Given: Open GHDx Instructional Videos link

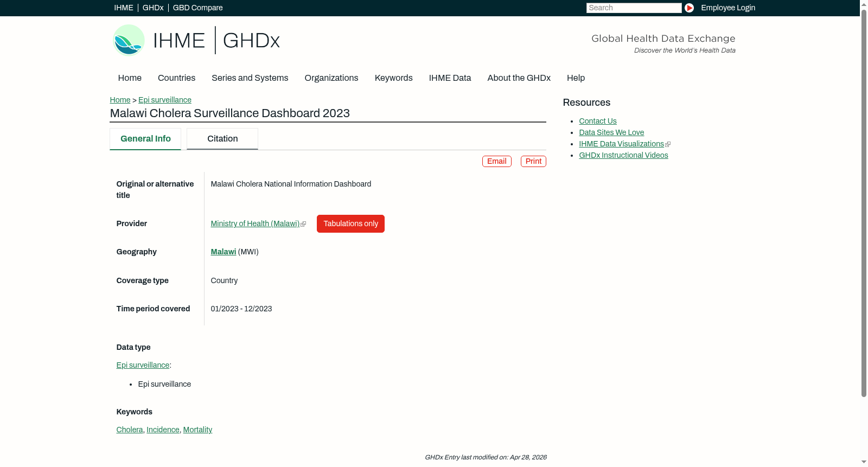Looking at the screenshot, I should coord(623,156).
